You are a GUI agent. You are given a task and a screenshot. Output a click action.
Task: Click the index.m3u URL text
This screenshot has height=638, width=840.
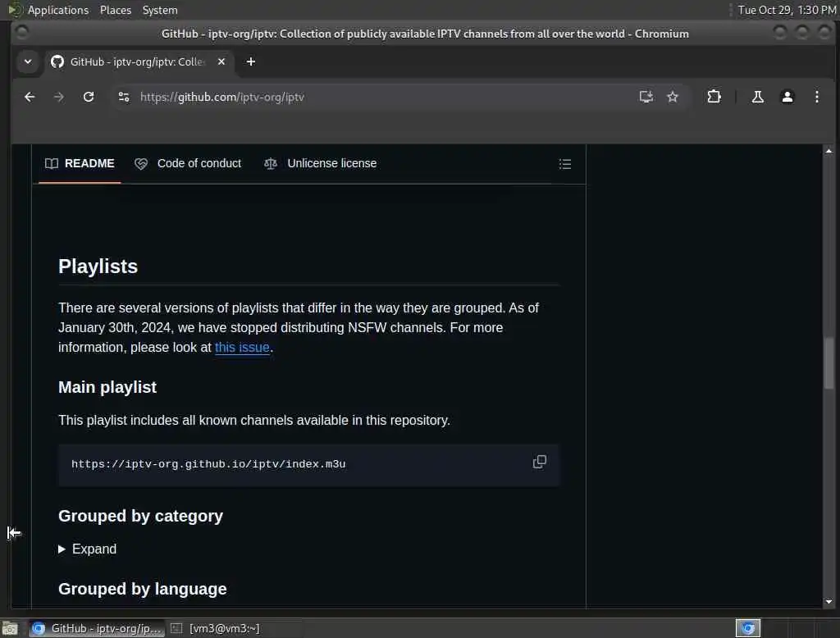[208, 464]
